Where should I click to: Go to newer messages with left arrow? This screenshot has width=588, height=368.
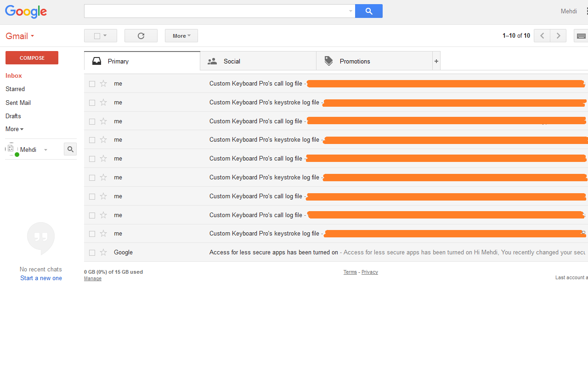pyautogui.click(x=542, y=36)
